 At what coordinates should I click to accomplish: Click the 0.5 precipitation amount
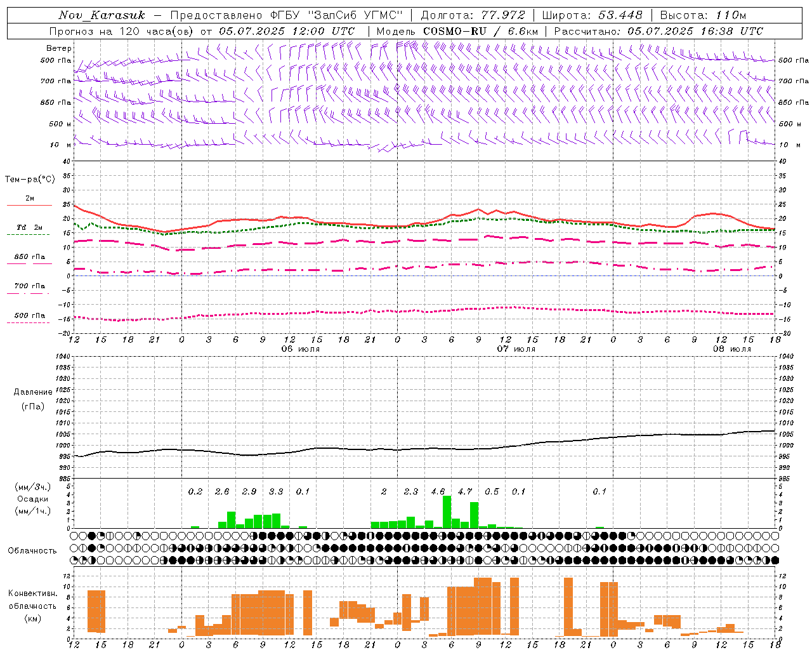[x=492, y=491]
